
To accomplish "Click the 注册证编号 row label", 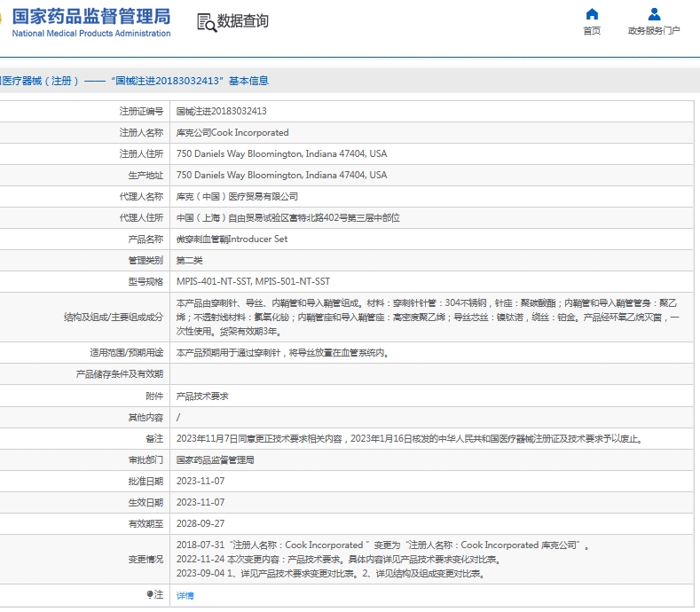I will (141, 111).
